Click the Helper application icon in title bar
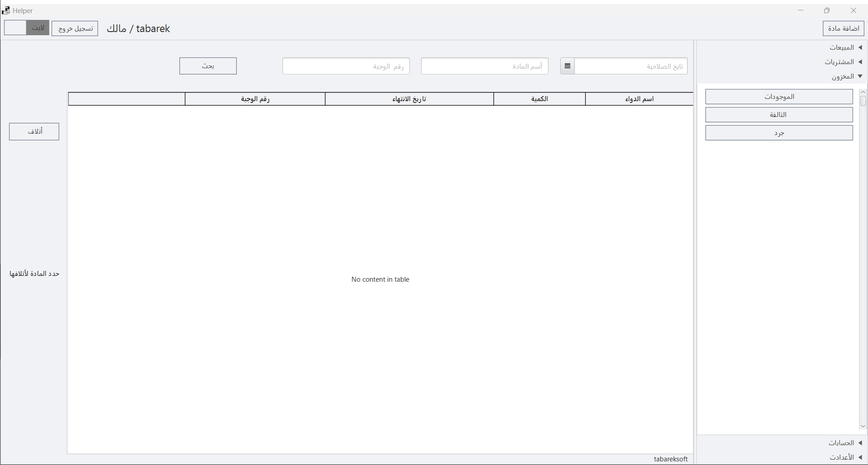The image size is (868, 465). point(6,10)
